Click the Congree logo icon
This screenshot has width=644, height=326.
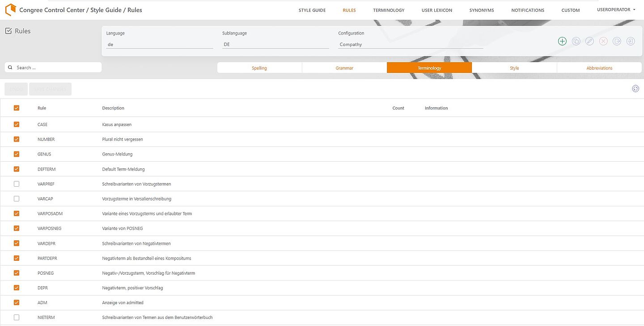pos(10,9)
